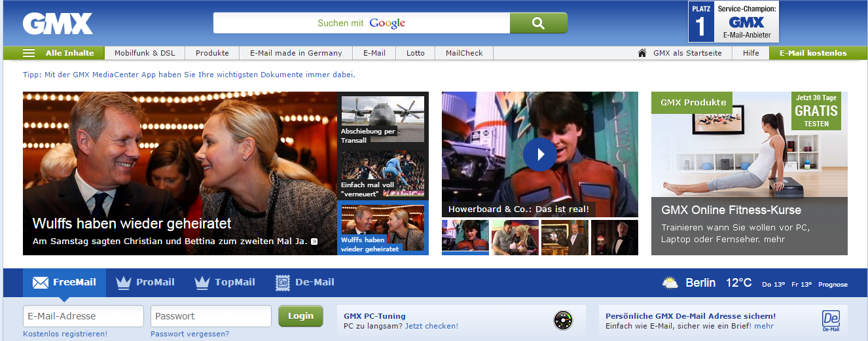Screen dimensions: 868x341
Task: Click the green Login button
Action: pyautogui.click(x=300, y=316)
